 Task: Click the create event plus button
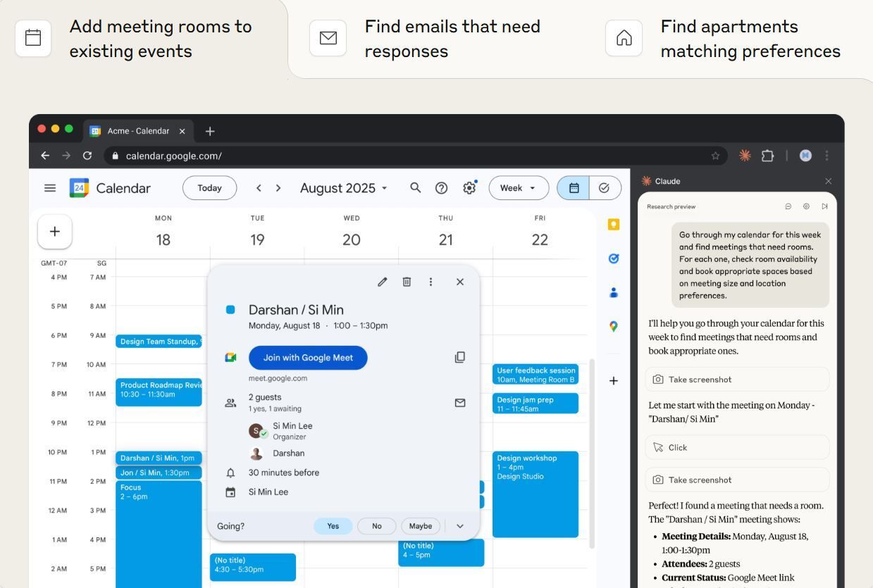click(x=55, y=232)
